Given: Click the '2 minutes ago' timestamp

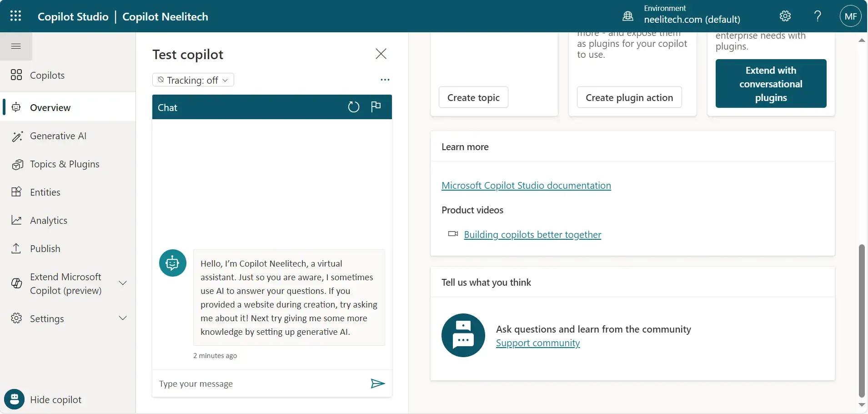Looking at the screenshot, I should coord(215,355).
